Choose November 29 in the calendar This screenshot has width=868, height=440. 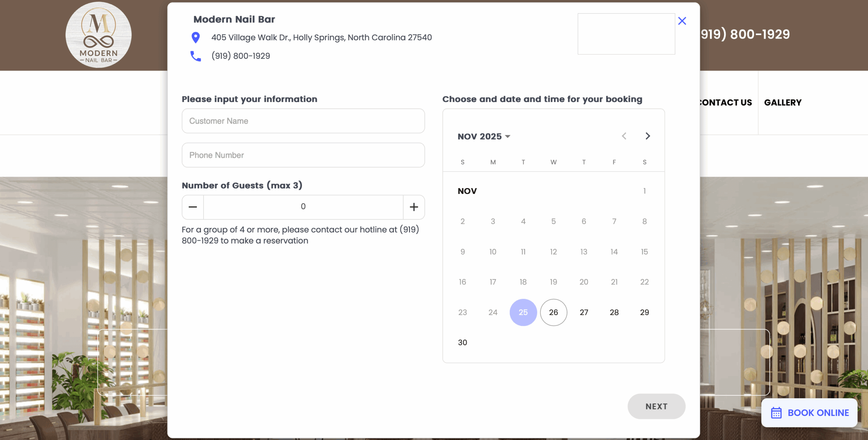pyautogui.click(x=645, y=312)
